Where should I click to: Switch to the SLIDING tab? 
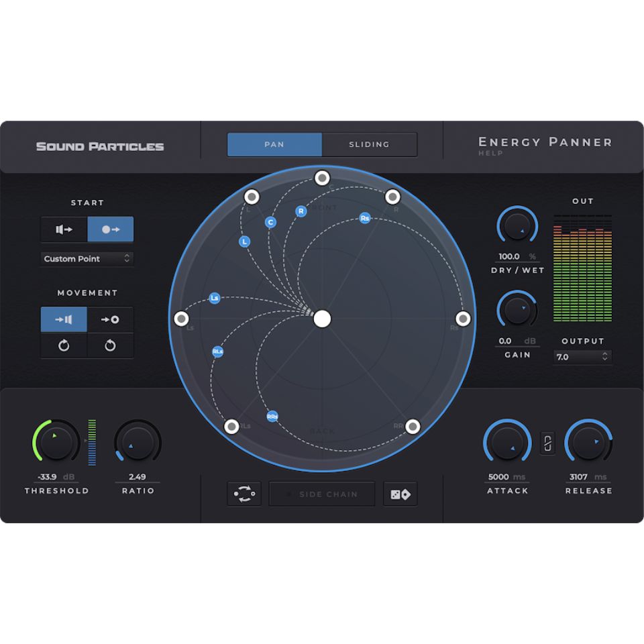[370, 144]
